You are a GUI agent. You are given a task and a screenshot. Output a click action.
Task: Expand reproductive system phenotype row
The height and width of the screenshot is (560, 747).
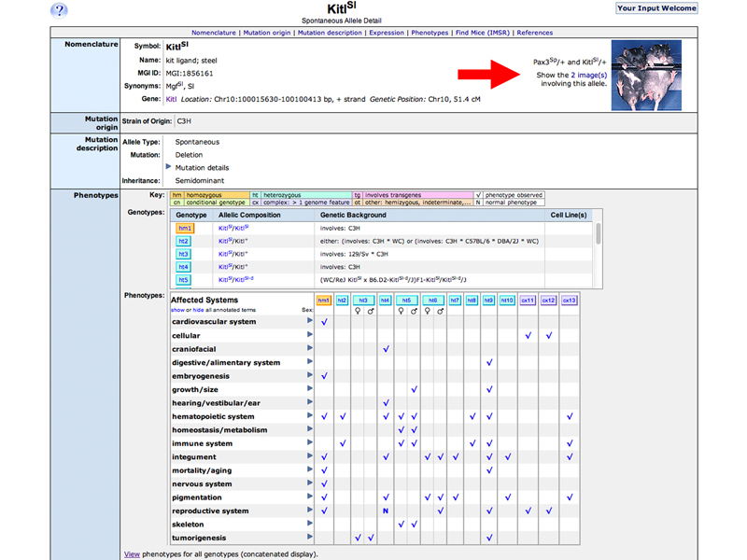click(310, 510)
